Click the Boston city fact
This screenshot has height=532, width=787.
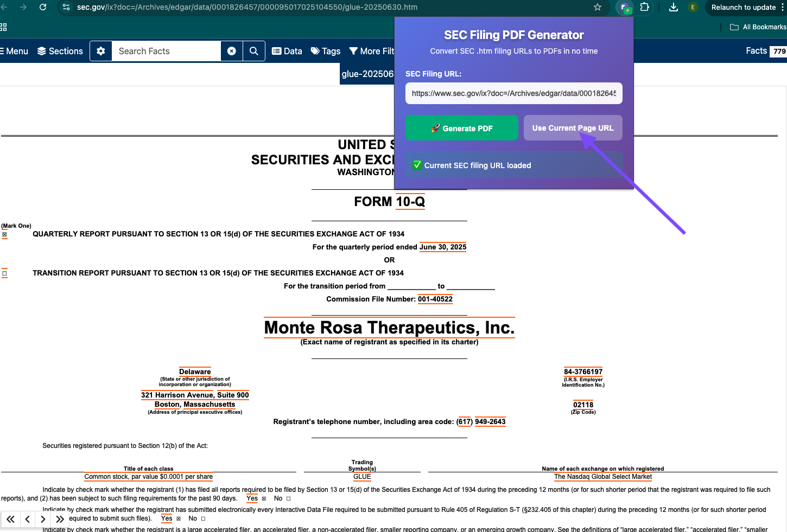(x=167, y=404)
